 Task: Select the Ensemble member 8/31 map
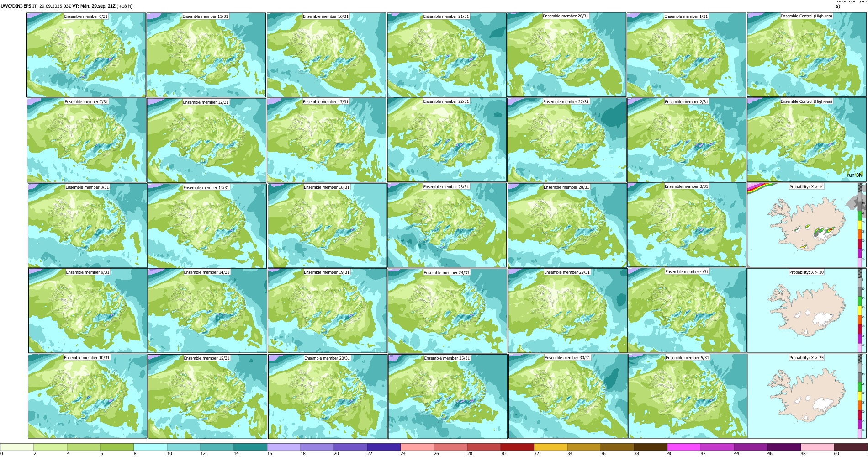click(87, 226)
